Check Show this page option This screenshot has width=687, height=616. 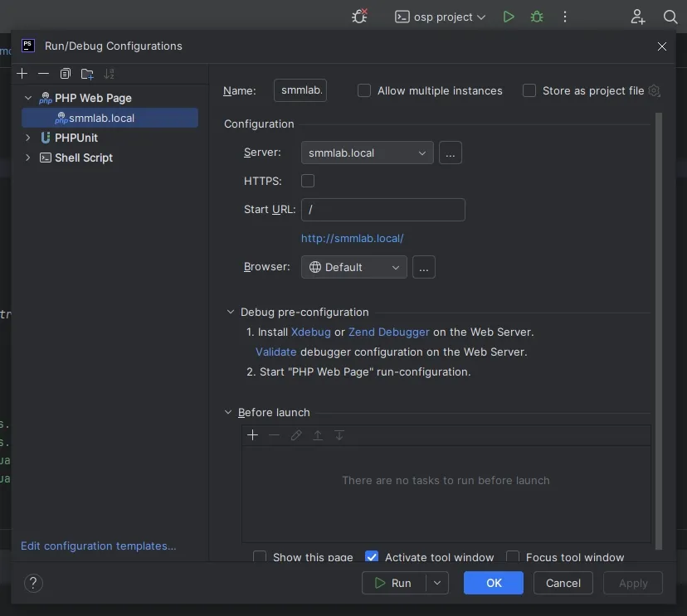tap(260, 557)
